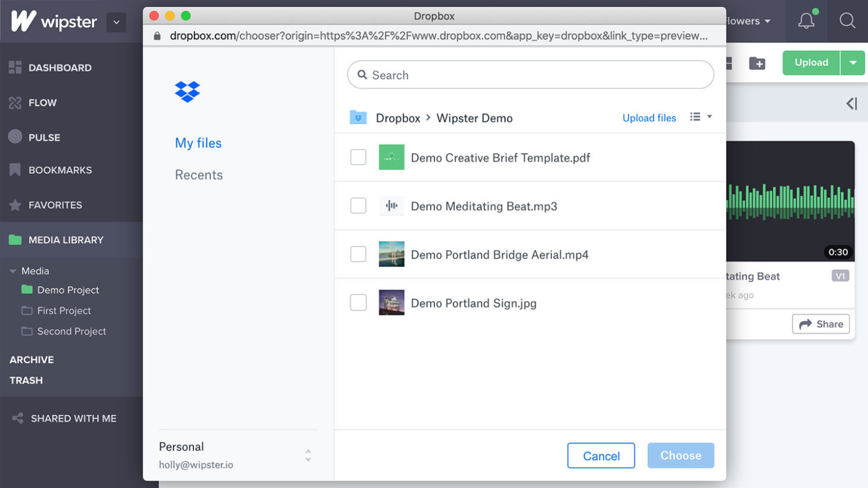Switch account using the Personal selector
This screenshot has width=868, height=488.
click(308, 455)
